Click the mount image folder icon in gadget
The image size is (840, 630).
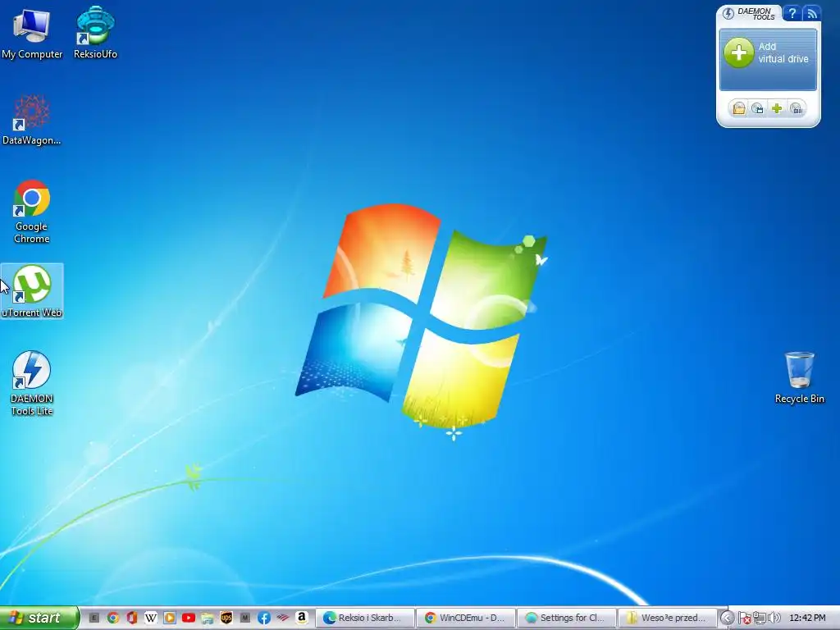point(739,109)
